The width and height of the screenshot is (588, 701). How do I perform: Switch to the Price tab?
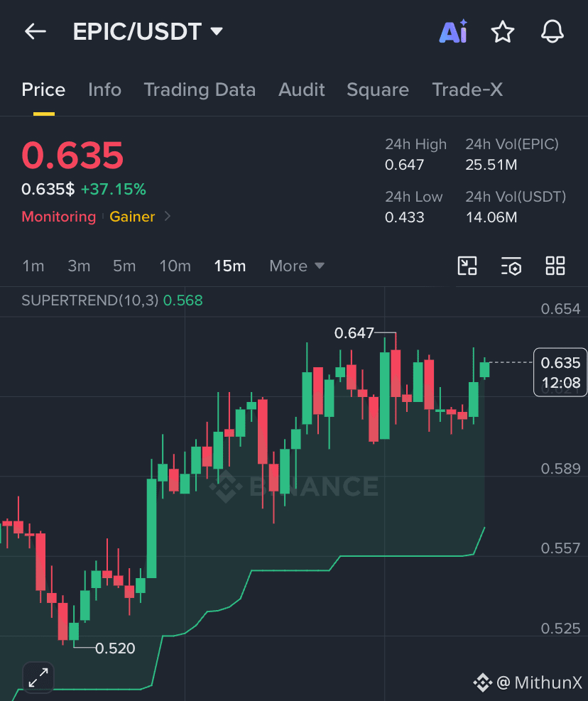[x=43, y=90]
